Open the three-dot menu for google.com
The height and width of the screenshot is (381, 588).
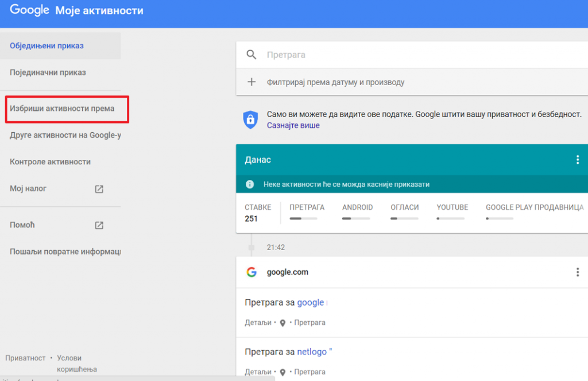tap(578, 272)
